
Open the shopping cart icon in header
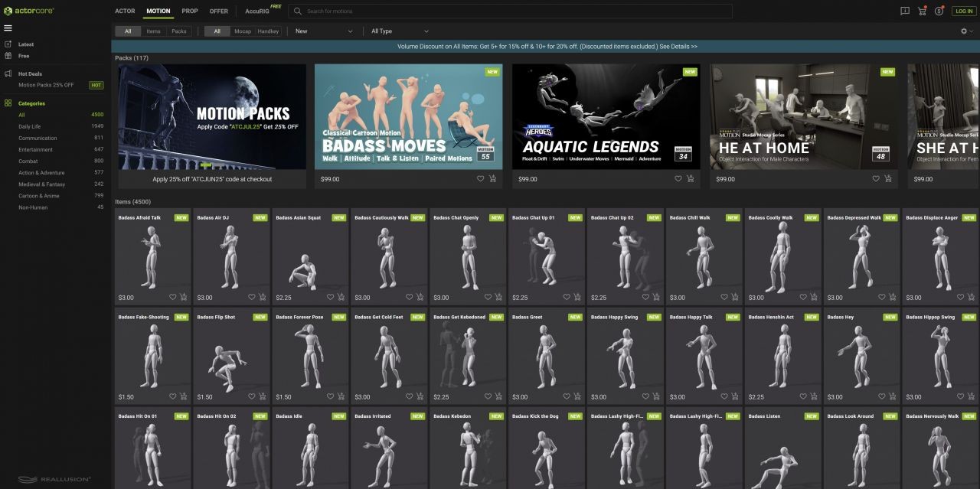click(x=922, y=11)
